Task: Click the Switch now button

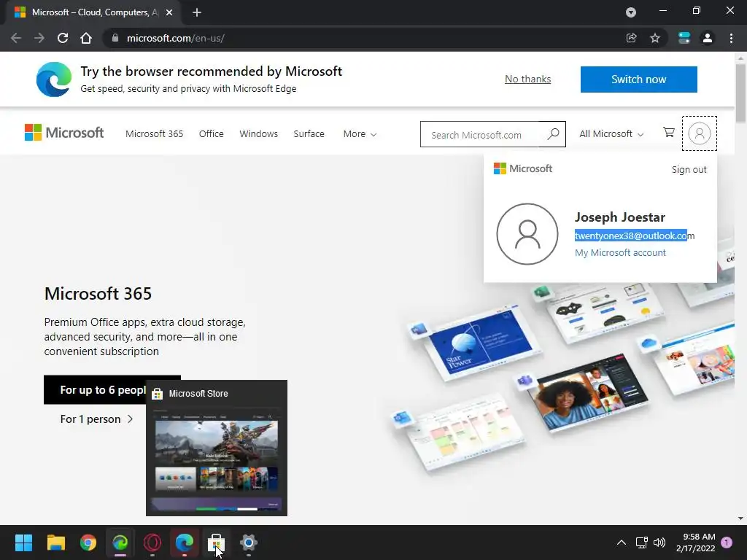Action: [x=638, y=79]
